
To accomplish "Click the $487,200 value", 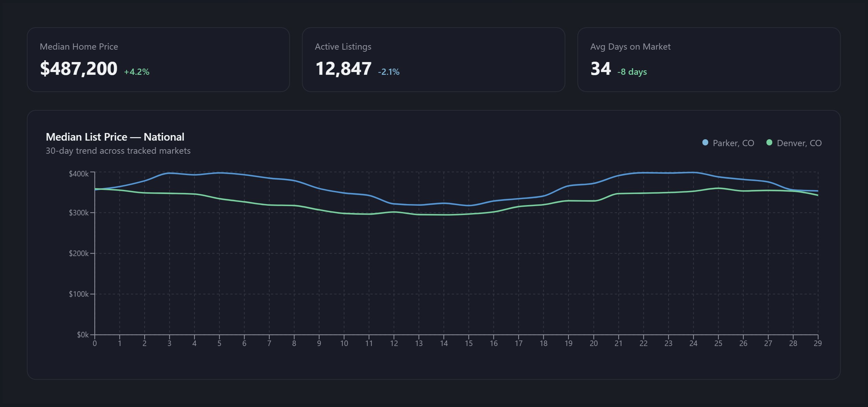I will (79, 69).
